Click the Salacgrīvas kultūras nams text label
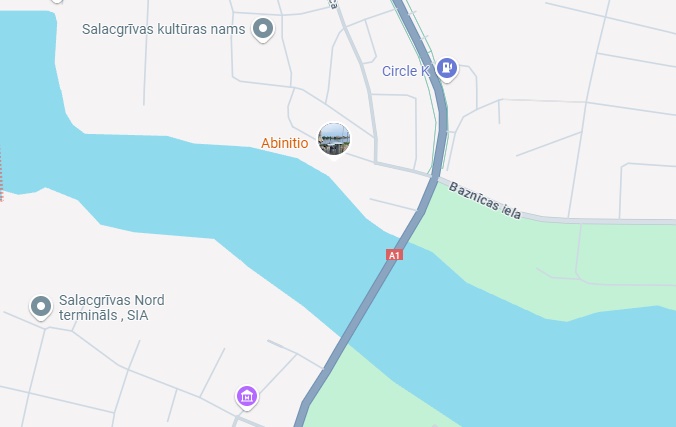The height and width of the screenshot is (427, 676). coord(163,29)
